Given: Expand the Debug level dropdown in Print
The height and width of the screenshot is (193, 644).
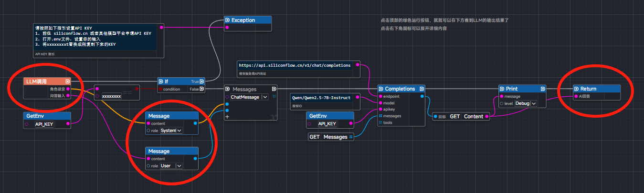Looking at the screenshot, I should point(533,103).
